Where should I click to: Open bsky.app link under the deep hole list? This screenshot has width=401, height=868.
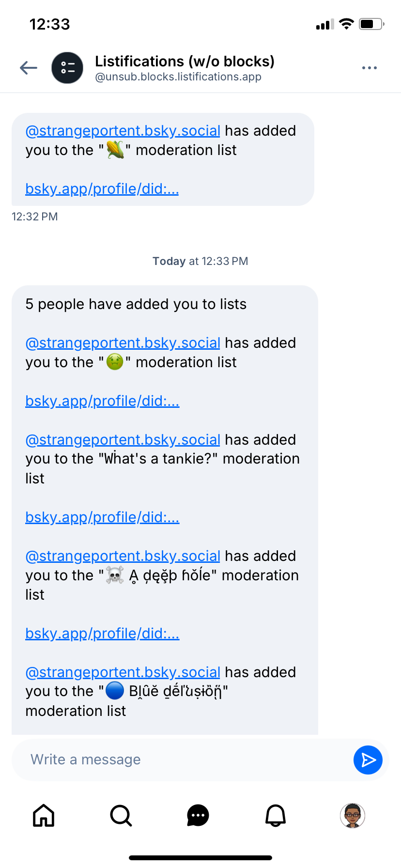click(102, 634)
